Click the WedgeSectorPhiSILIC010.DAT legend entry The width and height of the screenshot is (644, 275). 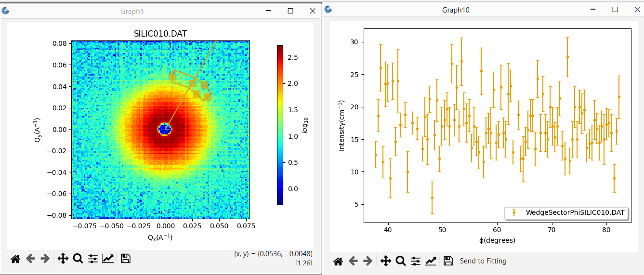pyautogui.click(x=567, y=212)
